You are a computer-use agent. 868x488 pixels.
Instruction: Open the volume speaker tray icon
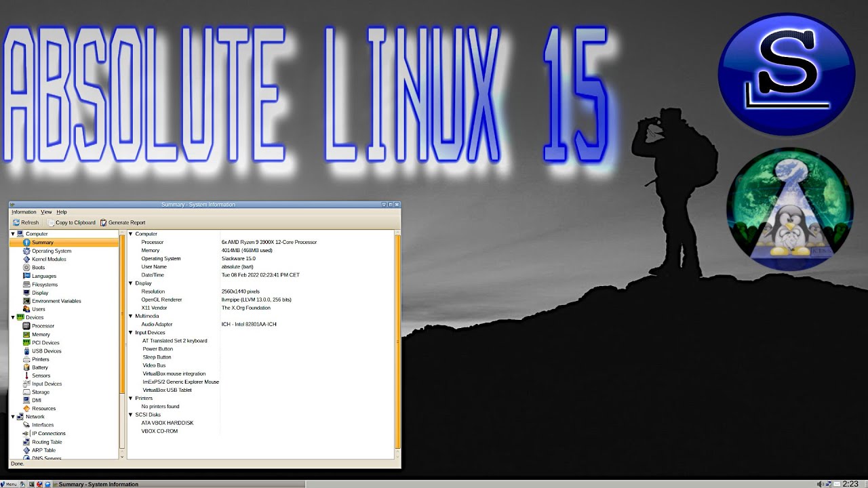[x=821, y=484]
